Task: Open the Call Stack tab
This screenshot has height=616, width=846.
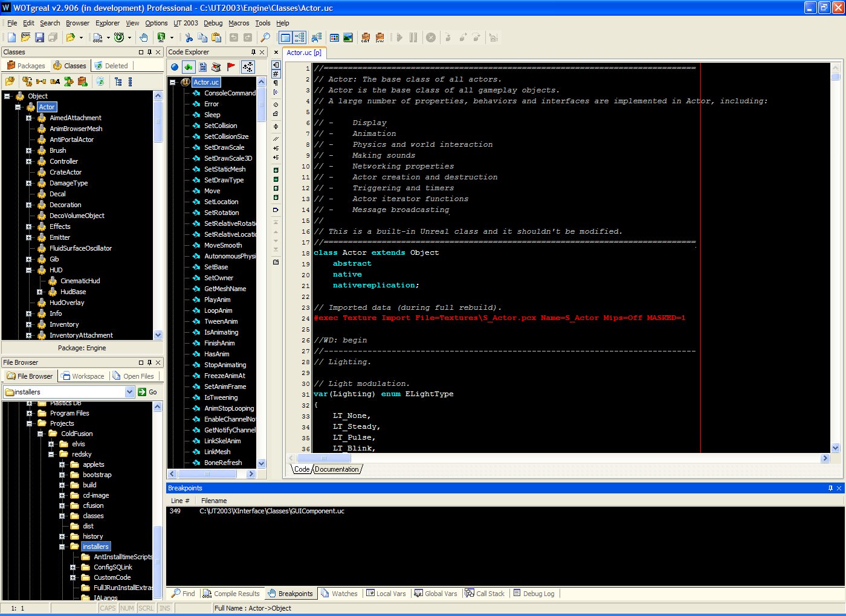Action: pos(485,594)
